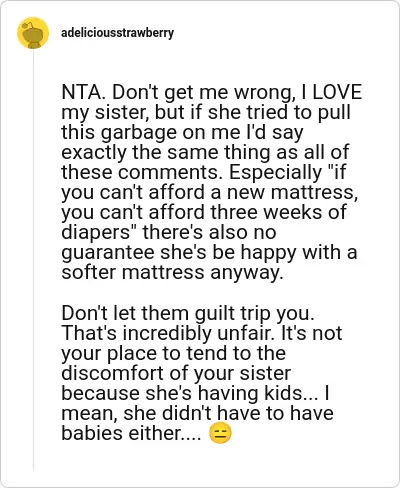Image resolution: width=400 pixels, height=488 pixels.
Task: Click the line 'discomfort of your sister'
Action: [176, 374]
